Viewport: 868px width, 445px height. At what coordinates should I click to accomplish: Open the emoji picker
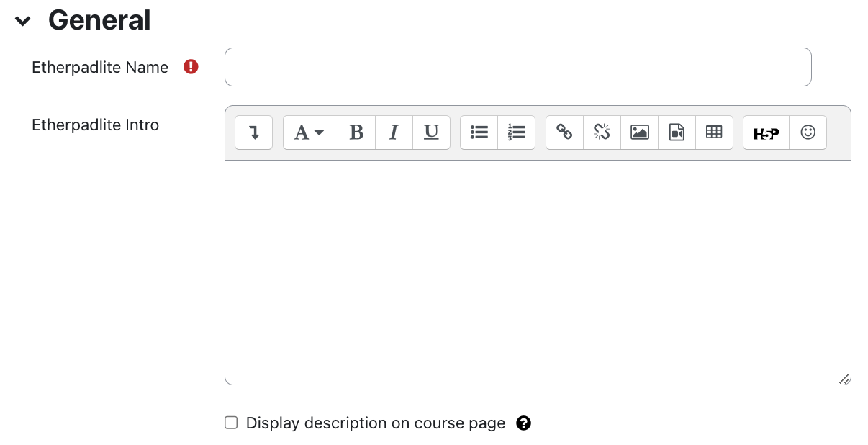click(808, 132)
